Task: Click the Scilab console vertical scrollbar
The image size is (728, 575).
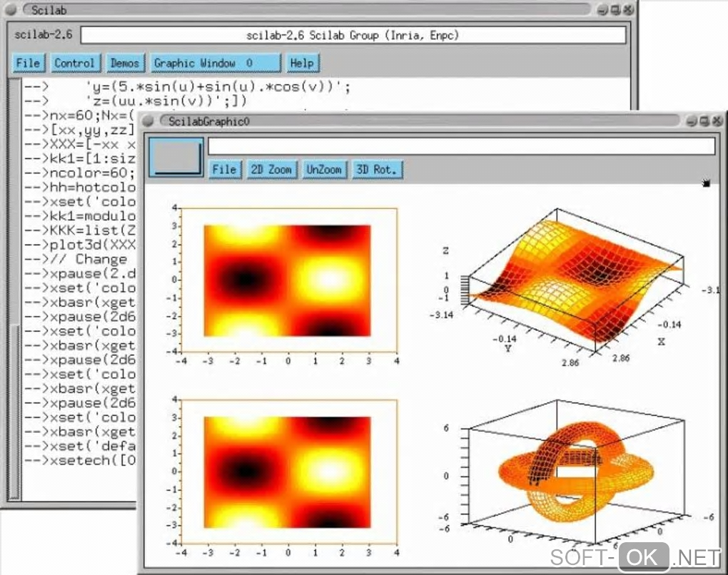Action: pos(15,289)
